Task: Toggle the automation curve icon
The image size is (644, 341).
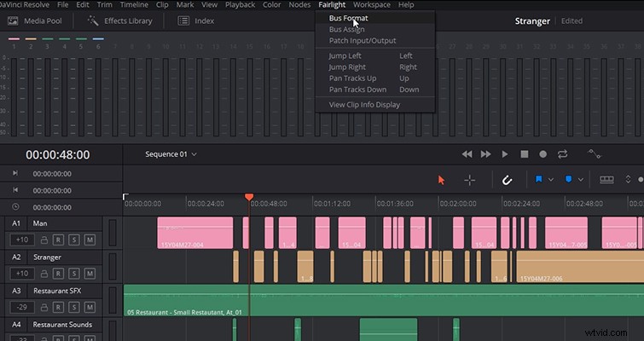Action: (x=594, y=154)
